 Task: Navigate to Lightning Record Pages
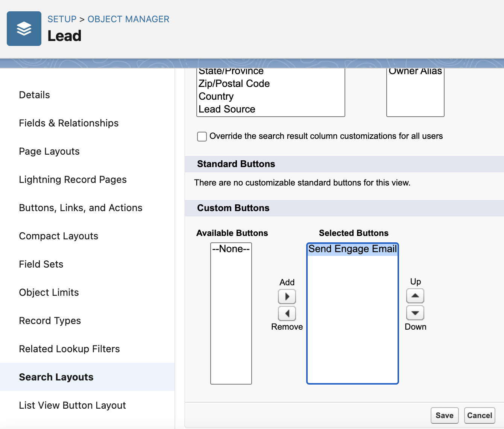[73, 180]
